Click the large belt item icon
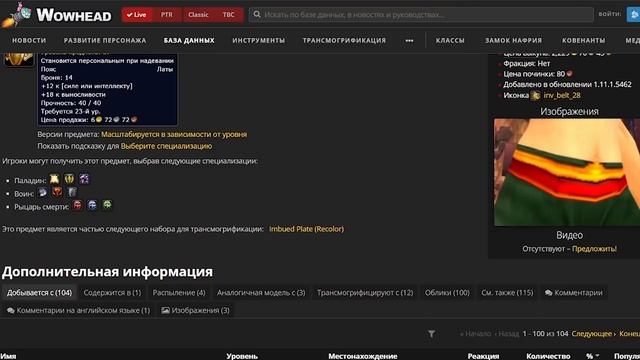The height and width of the screenshot is (360, 640). [x=19, y=60]
